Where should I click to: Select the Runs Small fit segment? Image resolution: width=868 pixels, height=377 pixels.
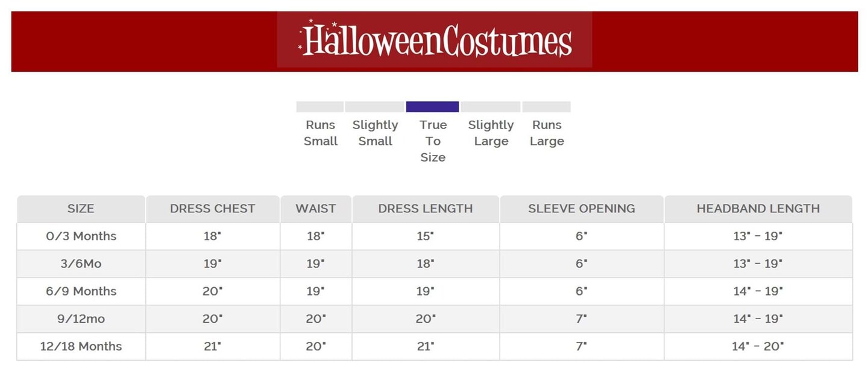319,107
